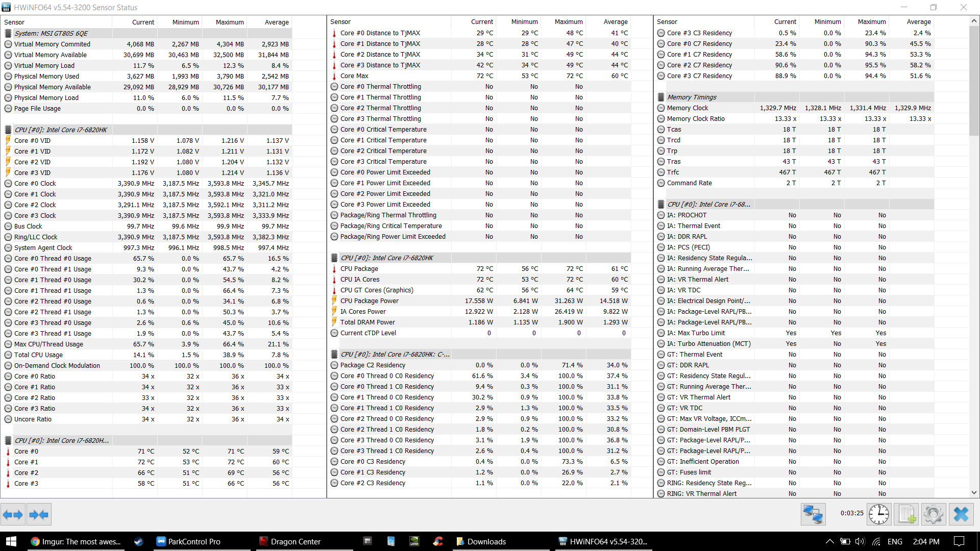Click the shrink columns inward-arrows button
Viewport: 980px width, 551px height.
(39, 515)
